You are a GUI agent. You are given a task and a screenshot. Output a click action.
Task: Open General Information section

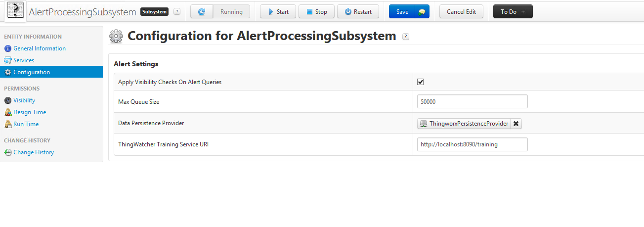(39, 48)
